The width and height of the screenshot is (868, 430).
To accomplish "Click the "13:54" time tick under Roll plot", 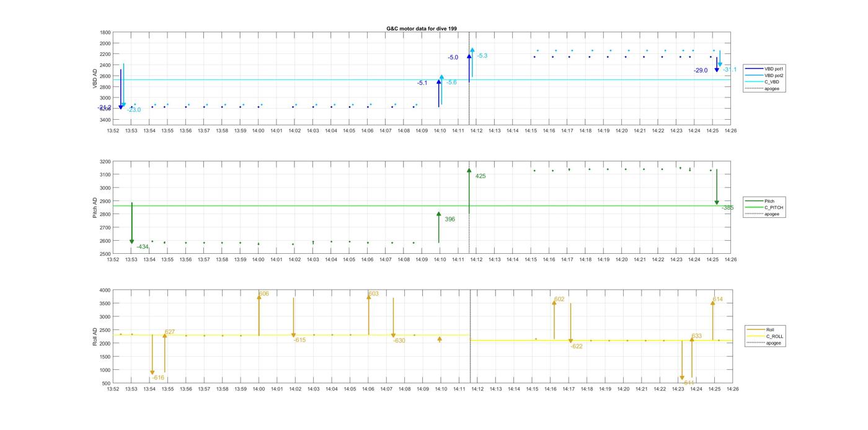I will [x=149, y=389].
